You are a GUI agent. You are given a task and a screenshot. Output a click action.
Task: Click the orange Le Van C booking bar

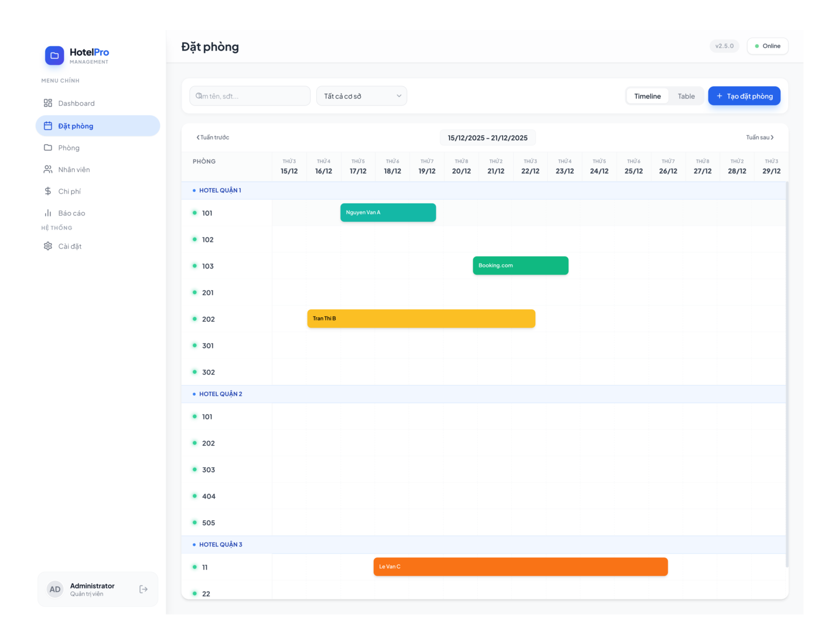pyautogui.click(x=521, y=566)
